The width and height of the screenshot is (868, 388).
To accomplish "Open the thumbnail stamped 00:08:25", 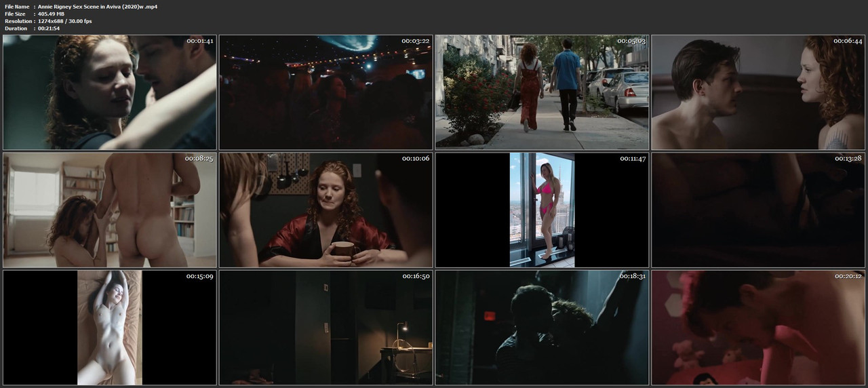I will tap(110, 210).
